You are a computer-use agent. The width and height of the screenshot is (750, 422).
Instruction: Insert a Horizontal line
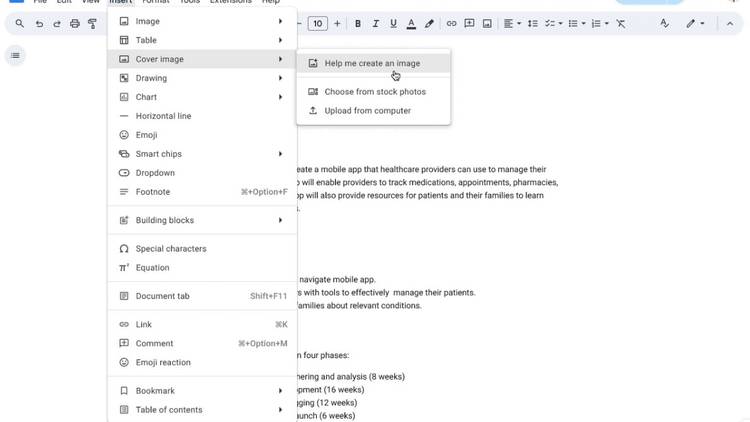tap(163, 116)
